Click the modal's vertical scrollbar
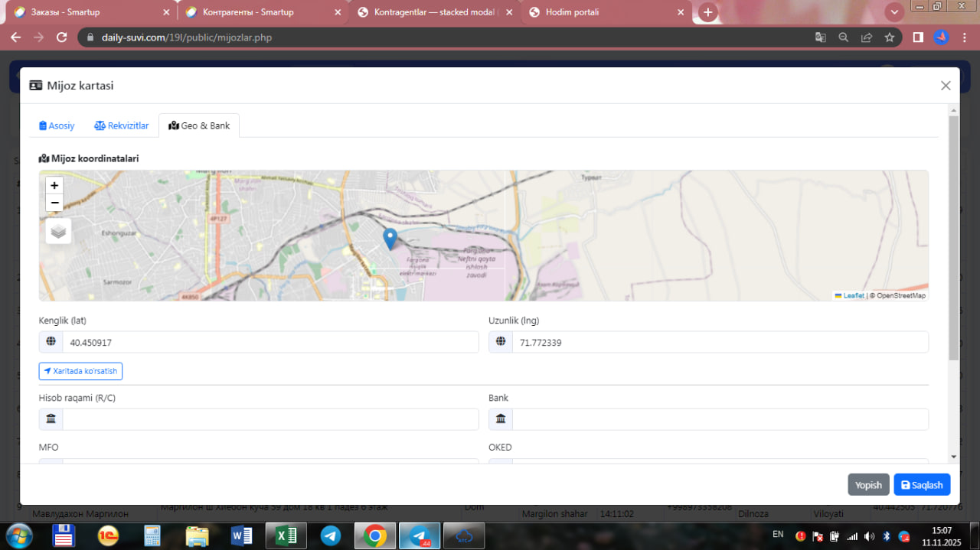The width and height of the screenshot is (980, 550). pyautogui.click(x=953, y=237)
